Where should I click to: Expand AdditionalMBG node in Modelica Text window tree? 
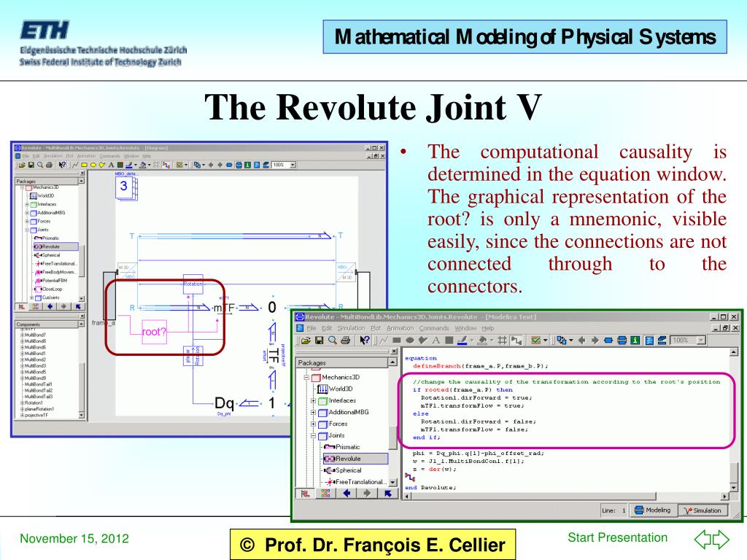tap(314, 413)
